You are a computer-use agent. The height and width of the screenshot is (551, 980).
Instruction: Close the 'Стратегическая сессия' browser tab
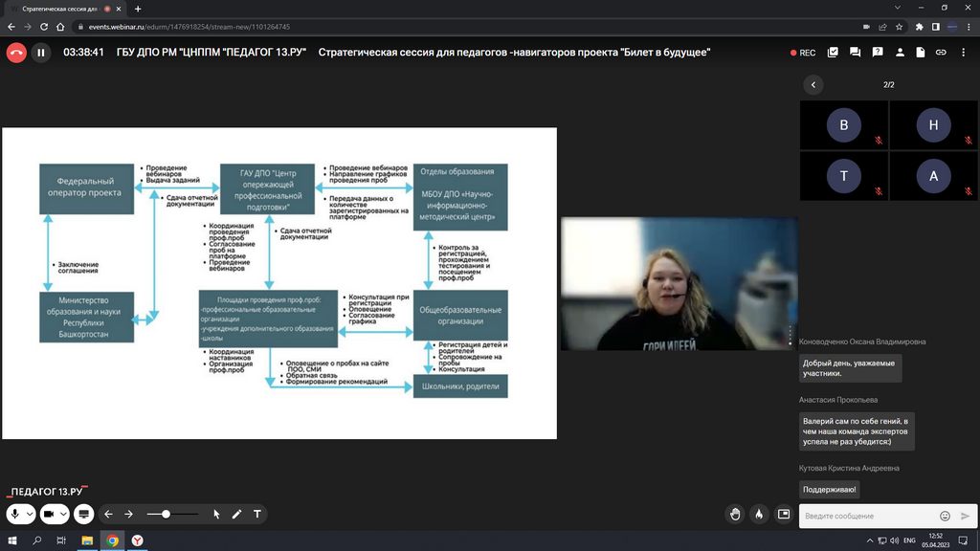[118, 9]
